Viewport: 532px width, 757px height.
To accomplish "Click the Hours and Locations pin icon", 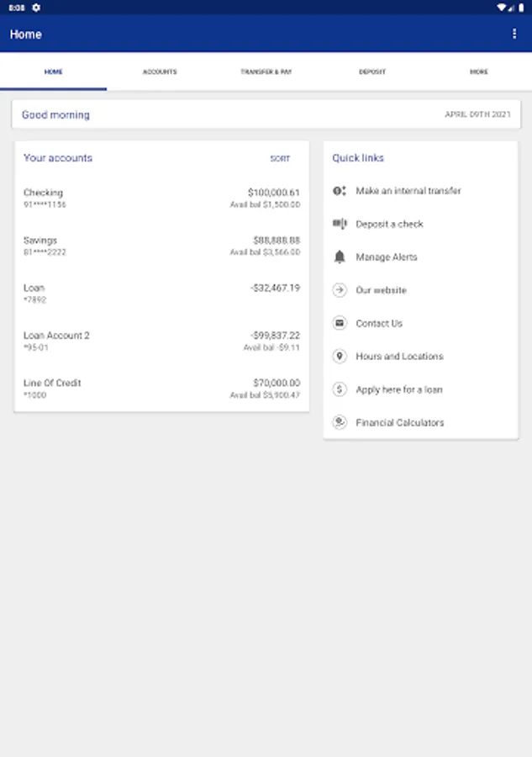I will coord(340,357).
